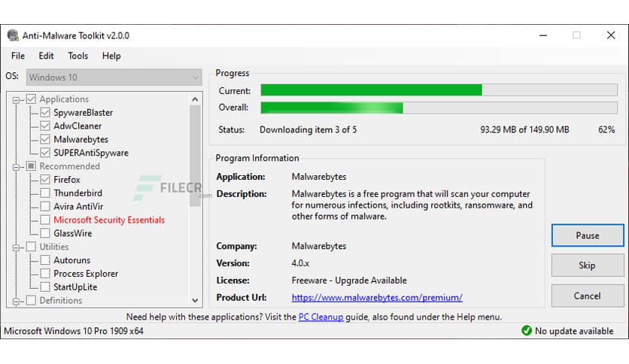
Task: Open the Help menu
Action: 111,56
